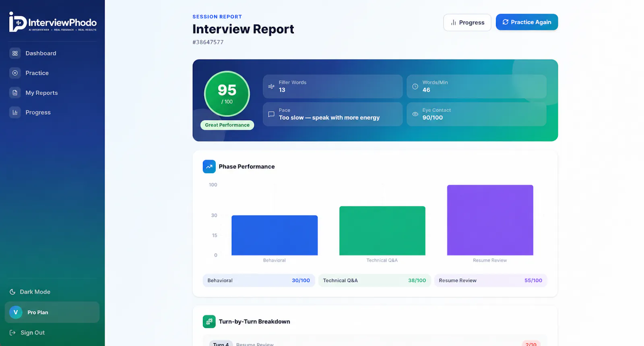
Task: Click the purple Resume Review bar
Action: [490, 220]
